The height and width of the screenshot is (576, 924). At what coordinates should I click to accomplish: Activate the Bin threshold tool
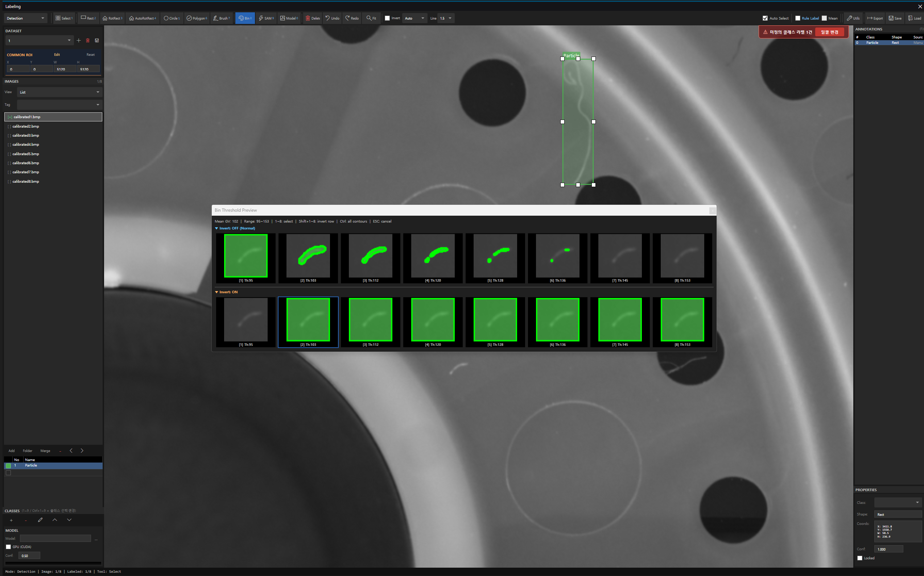click(245, 18)
